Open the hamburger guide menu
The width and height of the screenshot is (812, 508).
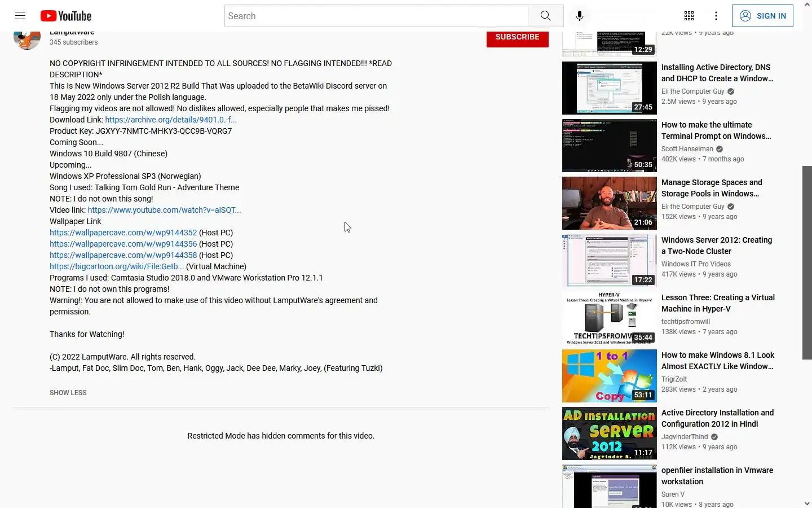coord(20,16)
